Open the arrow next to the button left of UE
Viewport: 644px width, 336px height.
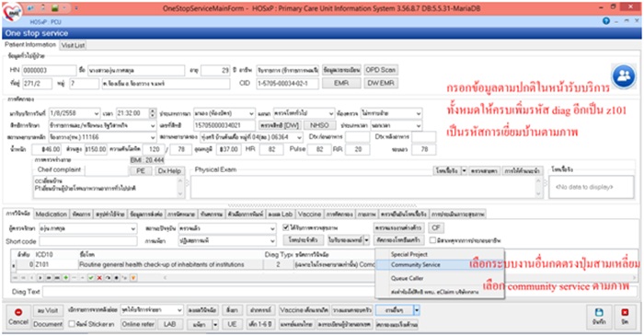(215, 324)
